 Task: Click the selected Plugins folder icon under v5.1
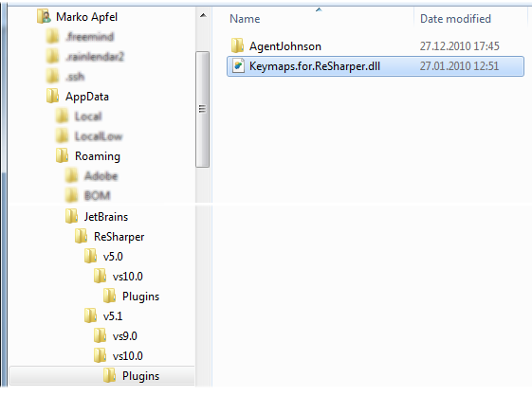[x=110, y=375]
